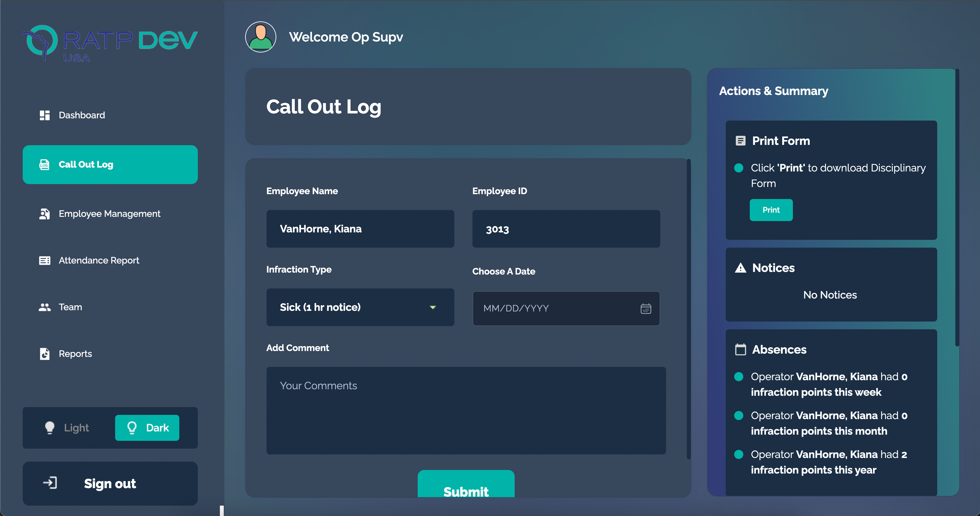The height and width of the screenshot is (516, 980).
Task: Click the Light mode bulb icon
Action: click(x=50, y=428)
